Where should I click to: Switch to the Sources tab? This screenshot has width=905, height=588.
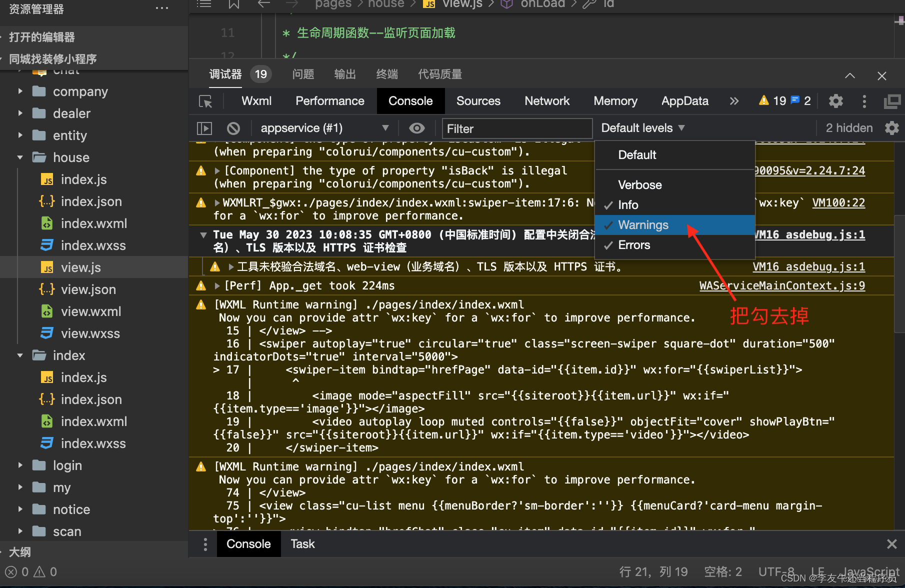point(478,101)
